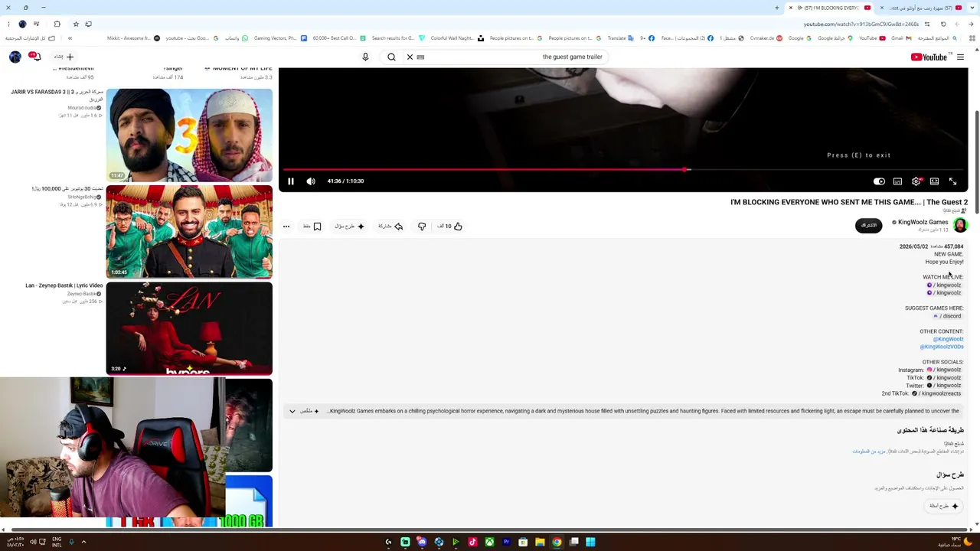The height and width of the screenshot is (551, 980).
Task: Play the JARIR VS FARASDA9 3 thumbnail
Action: click(x=189, y=135)
